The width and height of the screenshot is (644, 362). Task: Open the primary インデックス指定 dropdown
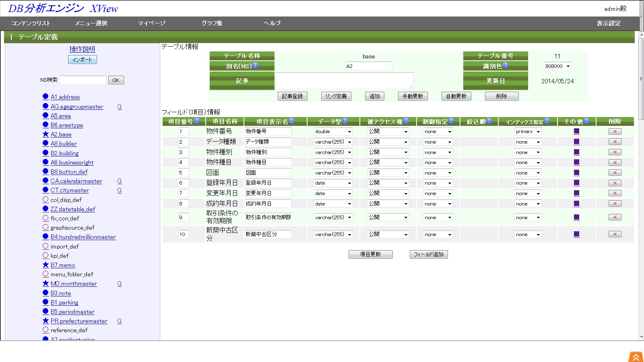(x=528, y=132)
